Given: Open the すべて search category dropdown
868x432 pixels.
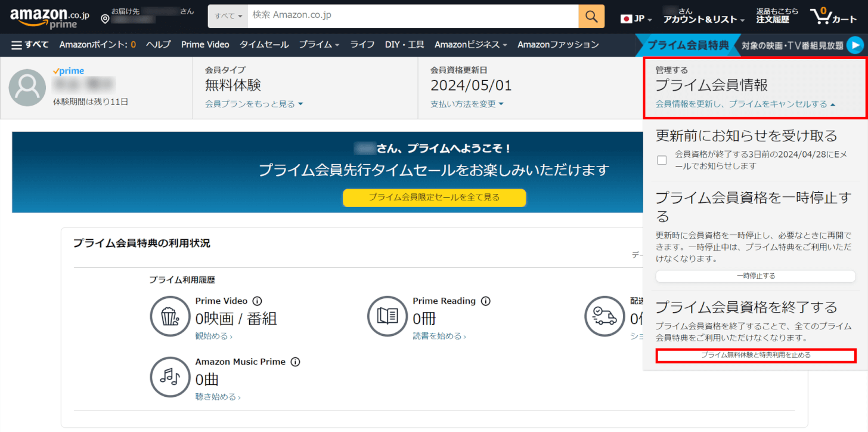Looking at the screenshot, I should (228, 16).
